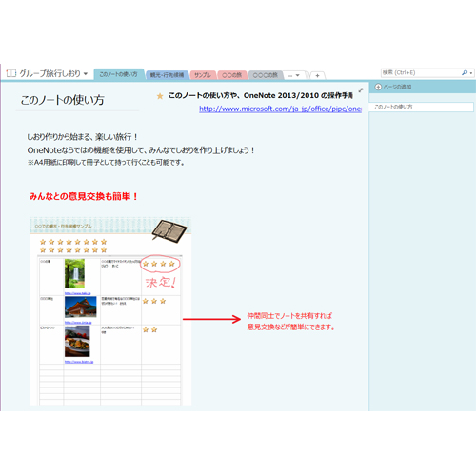Click the magnifier search icon
Viewport: 476px width, 476px height.
[465, 72]
